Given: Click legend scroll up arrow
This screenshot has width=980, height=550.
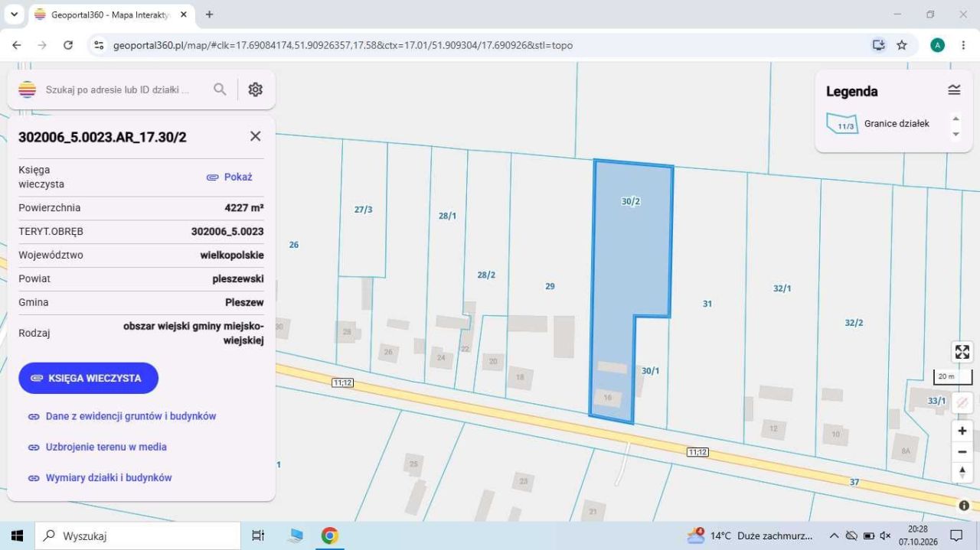Looking at the screenshot, I should 955,119.
